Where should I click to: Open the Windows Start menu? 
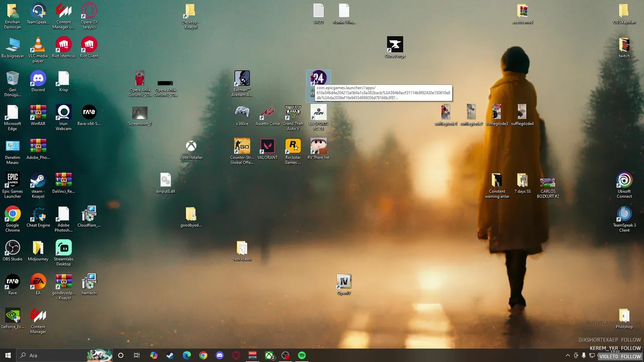pos(8,355)
